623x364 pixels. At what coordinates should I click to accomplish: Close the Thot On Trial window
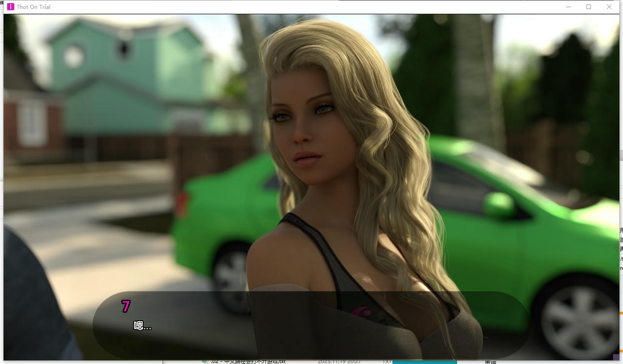[x=609, y=7]
